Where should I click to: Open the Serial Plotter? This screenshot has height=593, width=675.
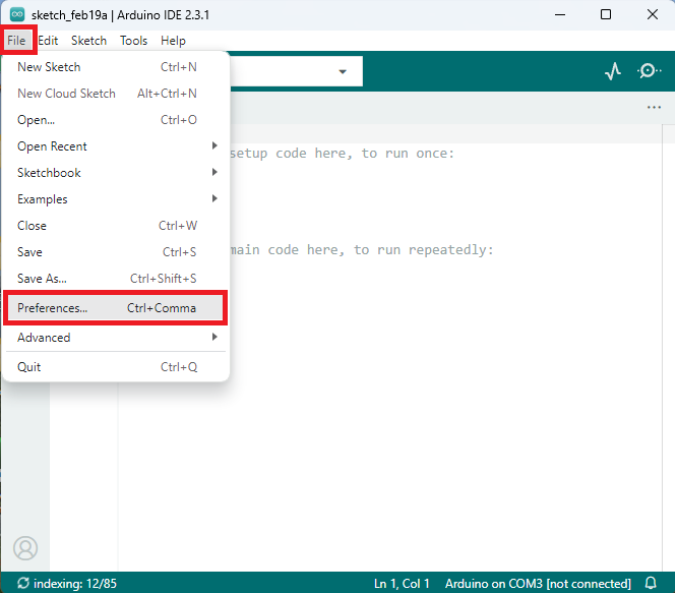click(613, 71)
